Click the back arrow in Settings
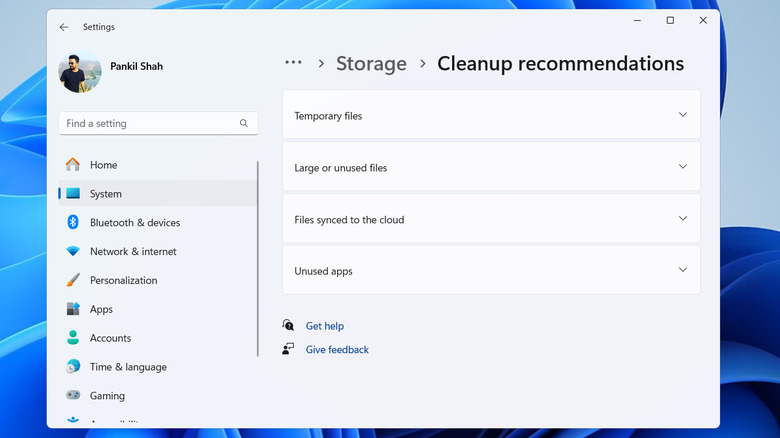 coord(64,27)
